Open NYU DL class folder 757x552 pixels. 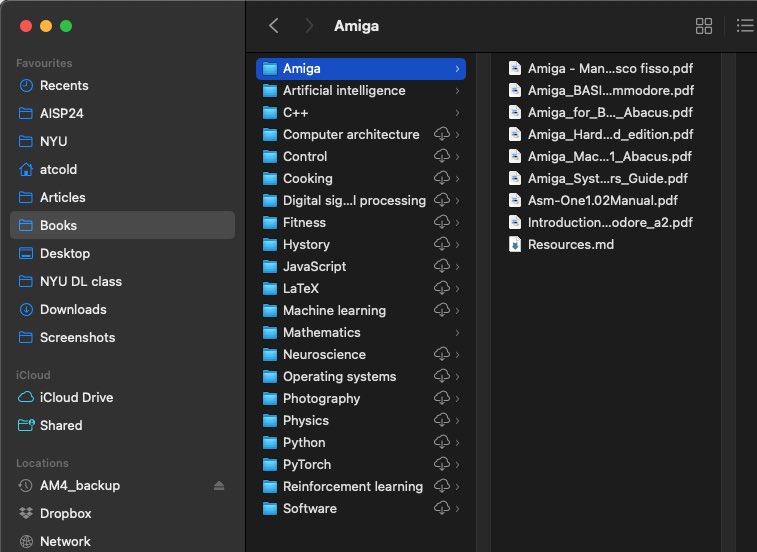(122, 282)
